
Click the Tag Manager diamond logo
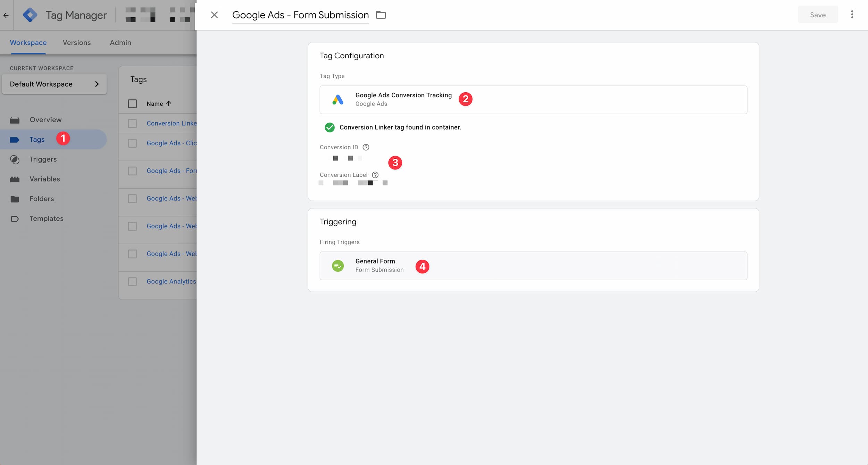click(x=30, y=15)
